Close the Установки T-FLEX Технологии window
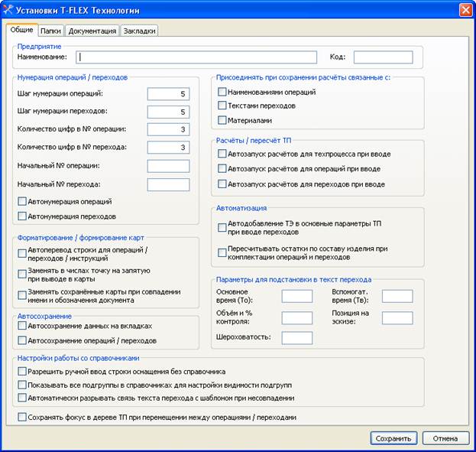Viewport: 476px width, 452px height. coord(465,10)
